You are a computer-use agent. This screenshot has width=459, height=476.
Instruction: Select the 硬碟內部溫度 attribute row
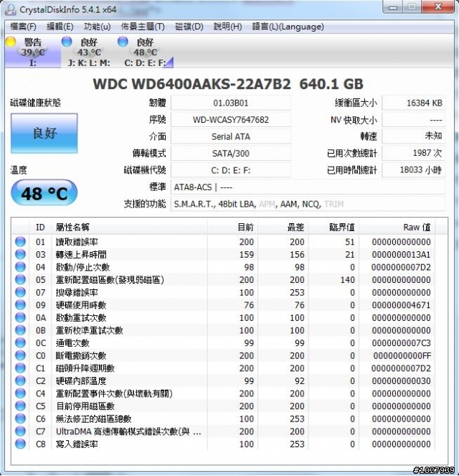(x=224, y=381)
